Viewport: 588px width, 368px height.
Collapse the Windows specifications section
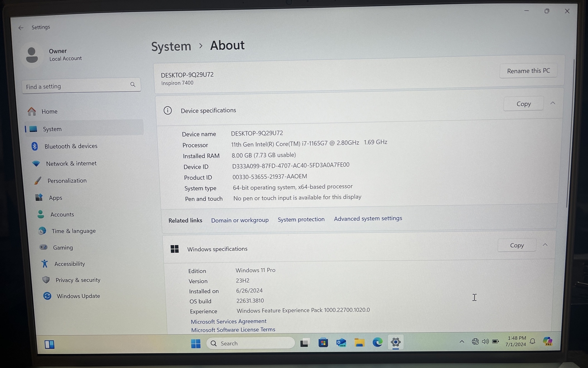tap(545, 245)
